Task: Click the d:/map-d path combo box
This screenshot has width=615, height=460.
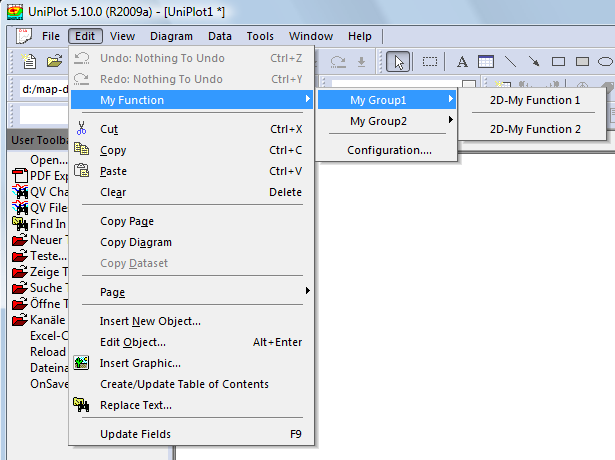Action: point(40,89)
